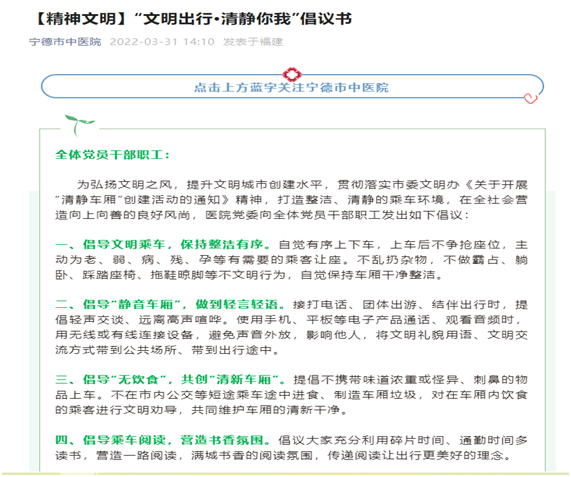The image size is (571, 477).
Task: Select heading 一、倡导文明乘车，保持整洁有序
Action: (x=163, y=244)
